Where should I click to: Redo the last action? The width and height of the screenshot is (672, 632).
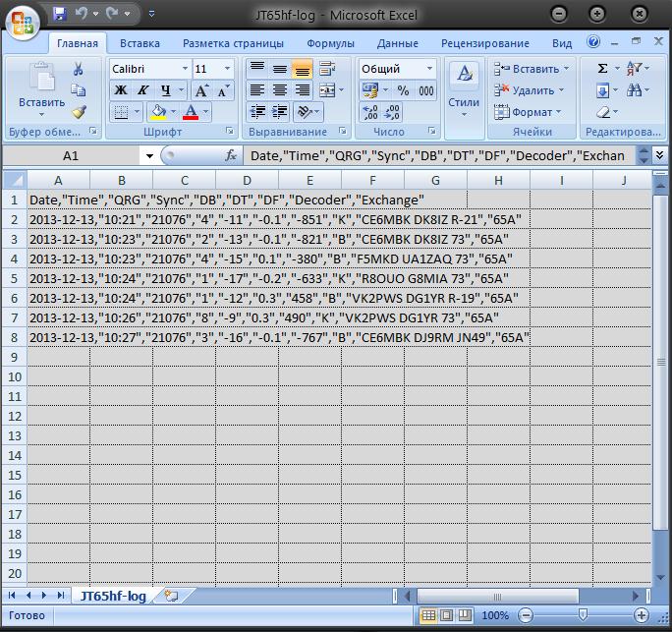(113, 14)
